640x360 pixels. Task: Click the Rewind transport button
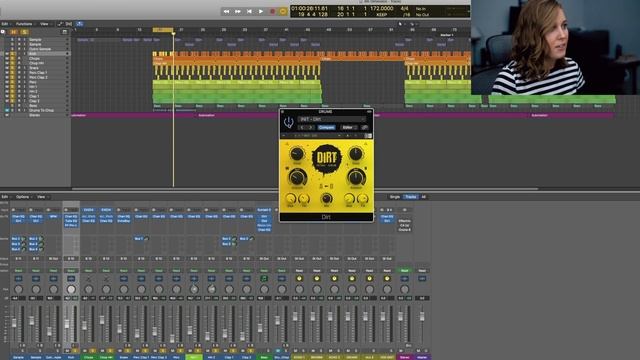click(x=226, y=12)
